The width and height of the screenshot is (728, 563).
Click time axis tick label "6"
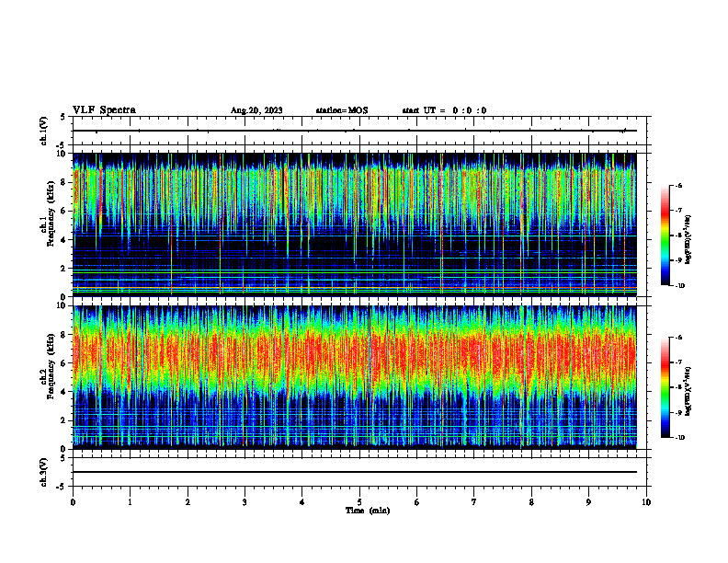coord(416,502)
